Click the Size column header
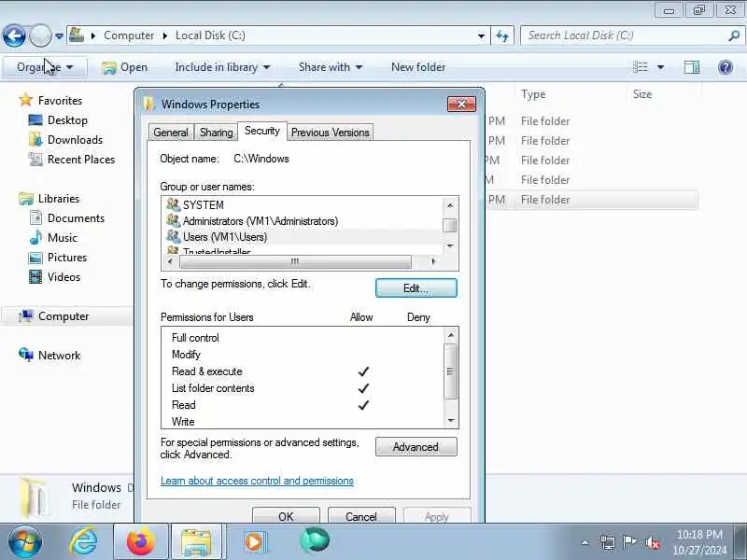747x560 pixels. (x=642, y=94)
